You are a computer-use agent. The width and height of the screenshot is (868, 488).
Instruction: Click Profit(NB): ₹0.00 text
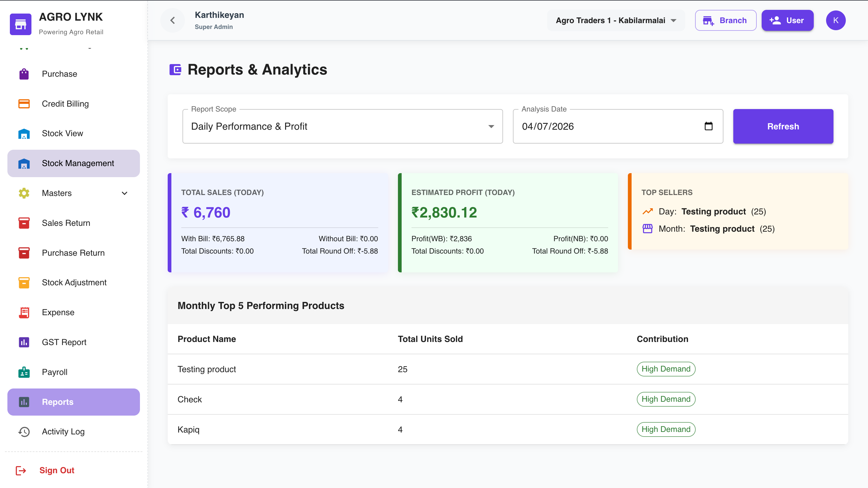tap(581, 239)
